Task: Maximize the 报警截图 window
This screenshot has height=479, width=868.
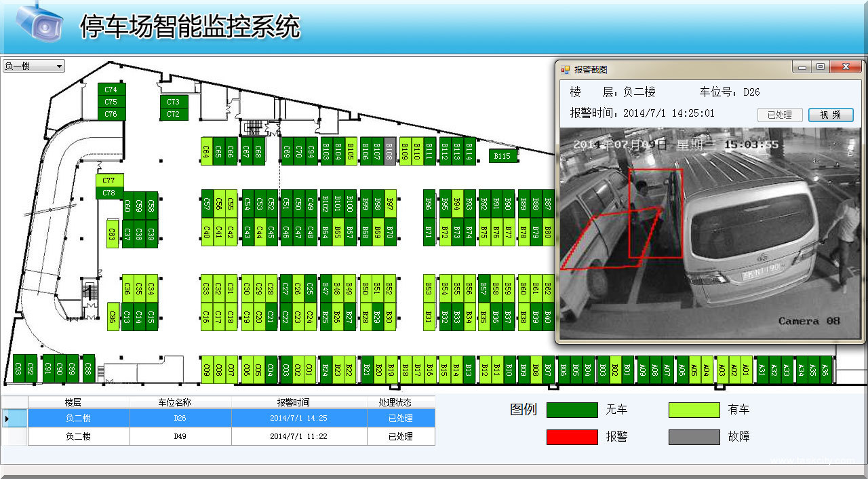Action: tap(821, 67)
